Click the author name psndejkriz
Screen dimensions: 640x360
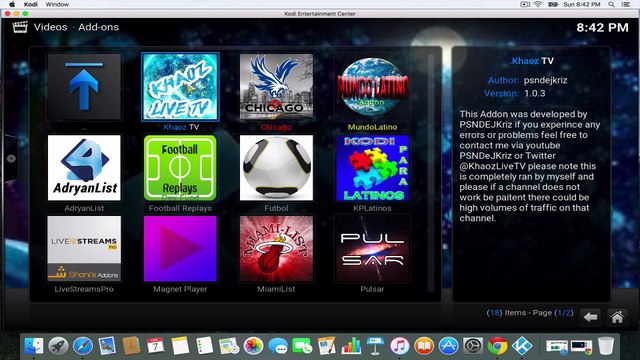(545, 80)
